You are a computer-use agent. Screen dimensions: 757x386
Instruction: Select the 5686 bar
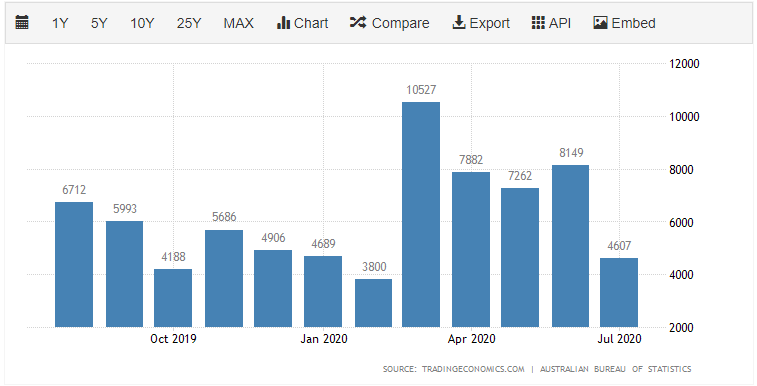coord(224,278)
